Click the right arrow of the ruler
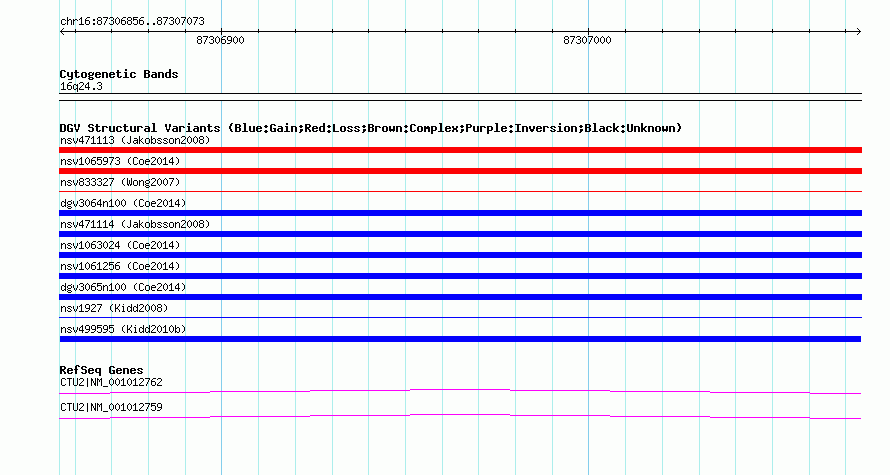Image resolution: width=890 pixels, height=475 pixels. [858, 32]
